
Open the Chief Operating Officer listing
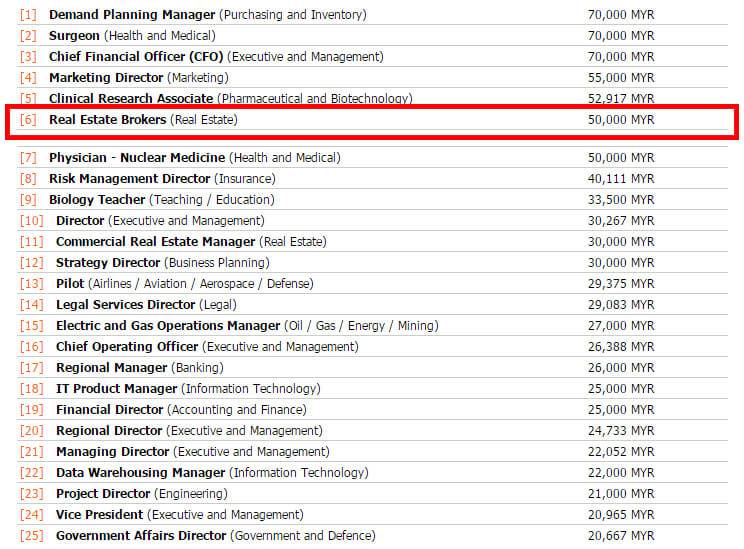(x=128, y=347)
